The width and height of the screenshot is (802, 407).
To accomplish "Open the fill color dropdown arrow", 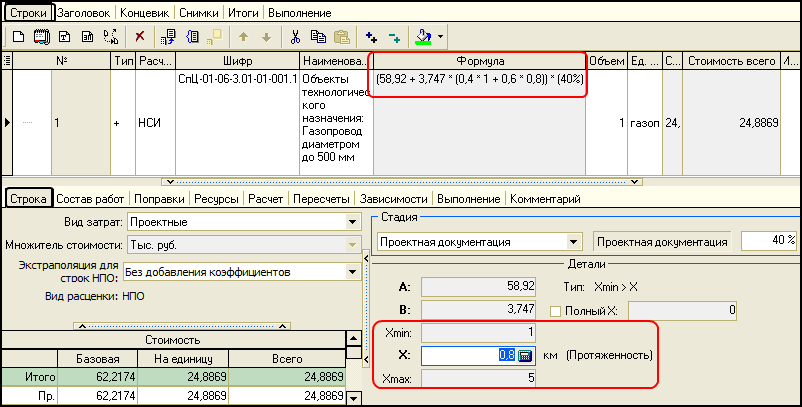I will click(x=439, y=37).
